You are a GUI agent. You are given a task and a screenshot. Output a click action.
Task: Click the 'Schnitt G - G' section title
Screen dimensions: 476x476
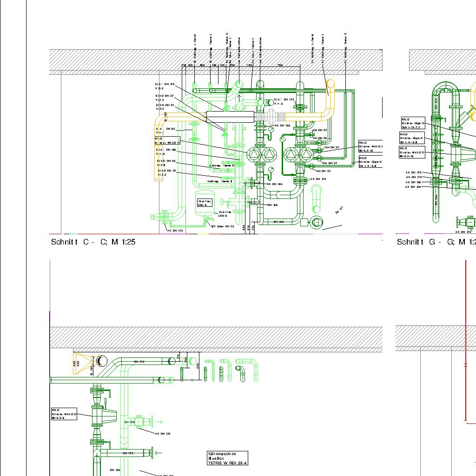pyautogui.click(x=436, y=242)
